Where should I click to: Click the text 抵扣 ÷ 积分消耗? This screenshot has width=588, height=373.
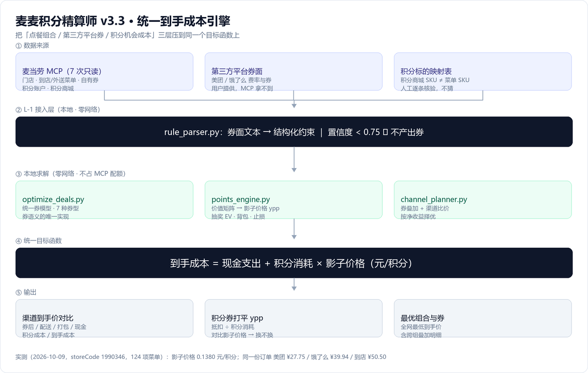pos(233,327)
